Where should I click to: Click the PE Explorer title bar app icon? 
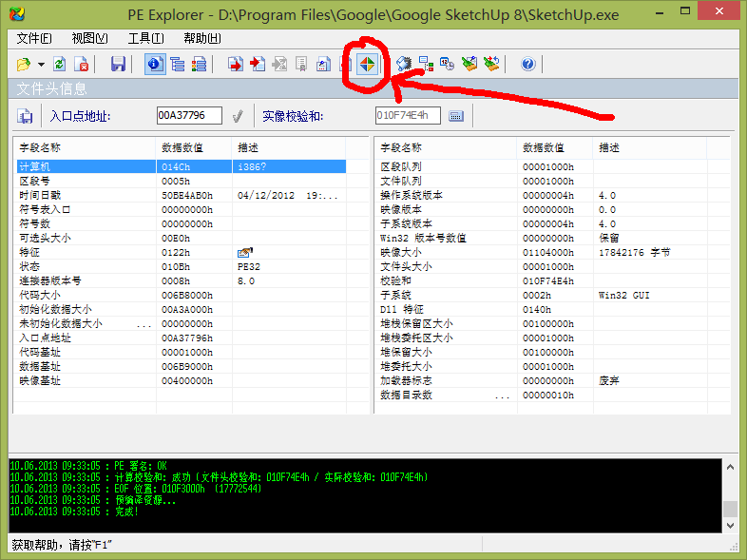click(x=17, y=14)
